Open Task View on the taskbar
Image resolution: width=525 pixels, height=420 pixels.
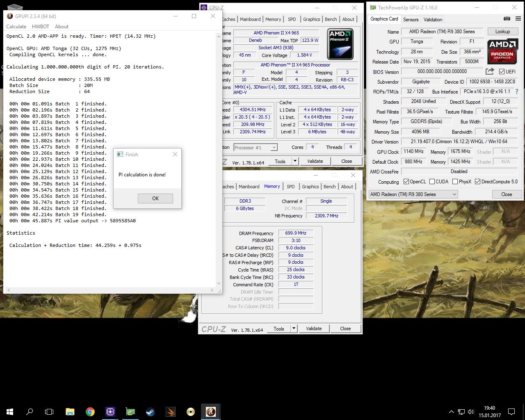(x=49, y=412)
